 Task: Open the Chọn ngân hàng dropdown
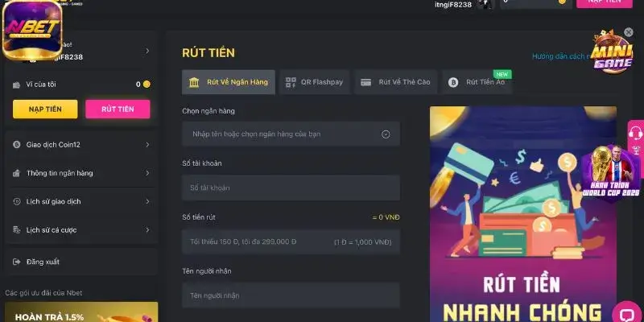[x=291, y=134]
